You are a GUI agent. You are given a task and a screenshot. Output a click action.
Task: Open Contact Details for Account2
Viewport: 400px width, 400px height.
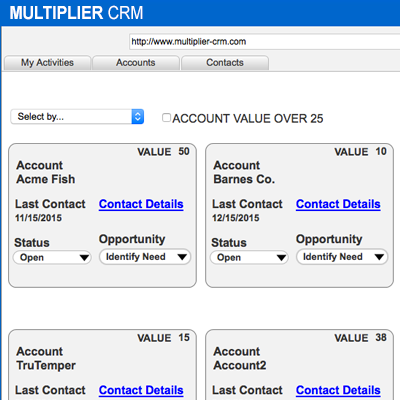[338, 390]
